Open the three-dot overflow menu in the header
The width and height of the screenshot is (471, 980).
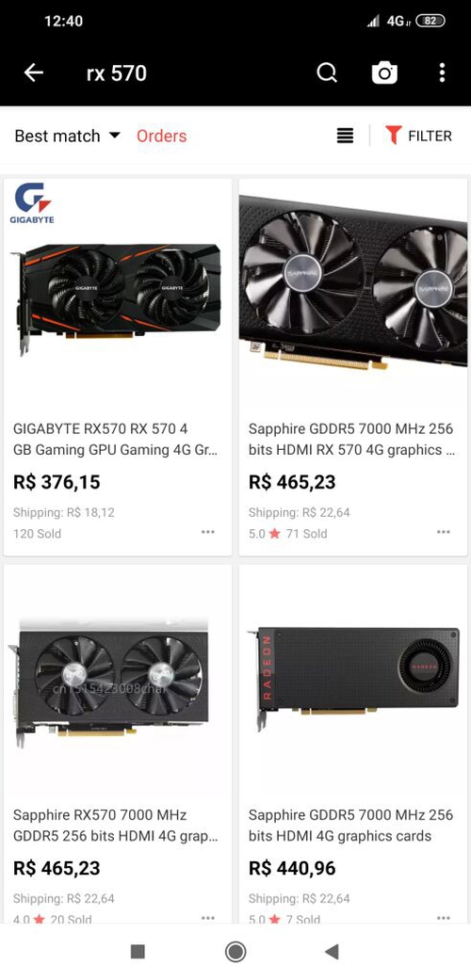[442, 72]
